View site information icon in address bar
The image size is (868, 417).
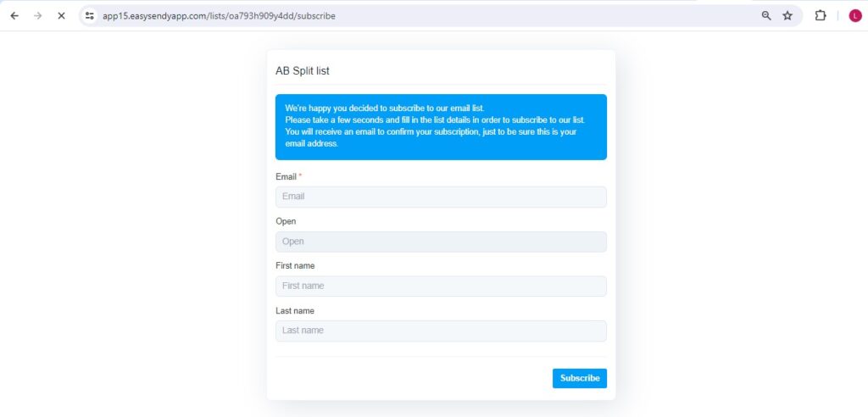[90, 15]
